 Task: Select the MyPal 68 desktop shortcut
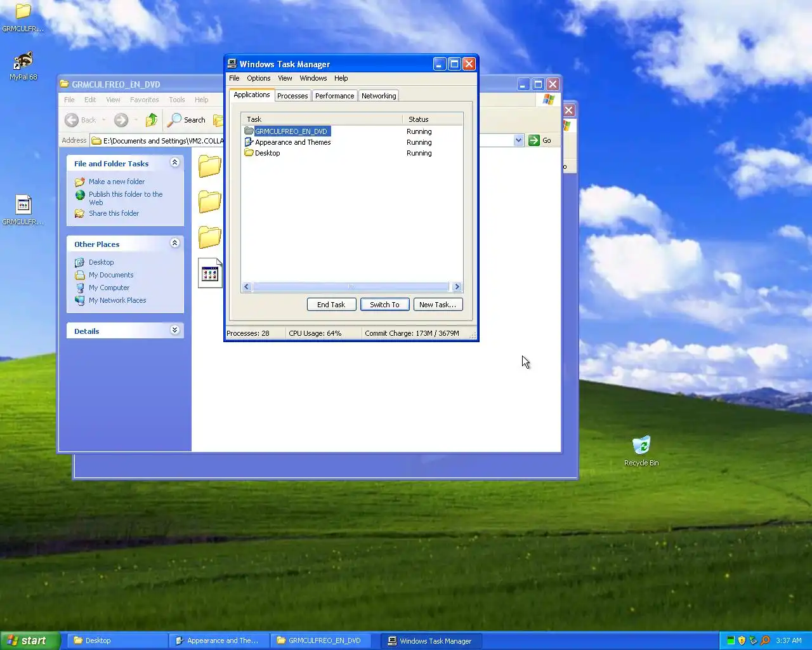[23, 61]
